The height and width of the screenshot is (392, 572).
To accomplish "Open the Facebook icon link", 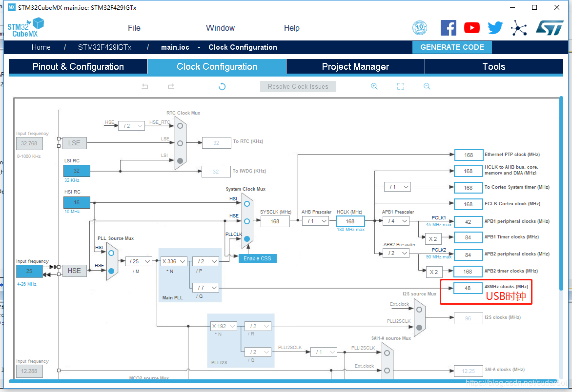I will pos(449,28).
